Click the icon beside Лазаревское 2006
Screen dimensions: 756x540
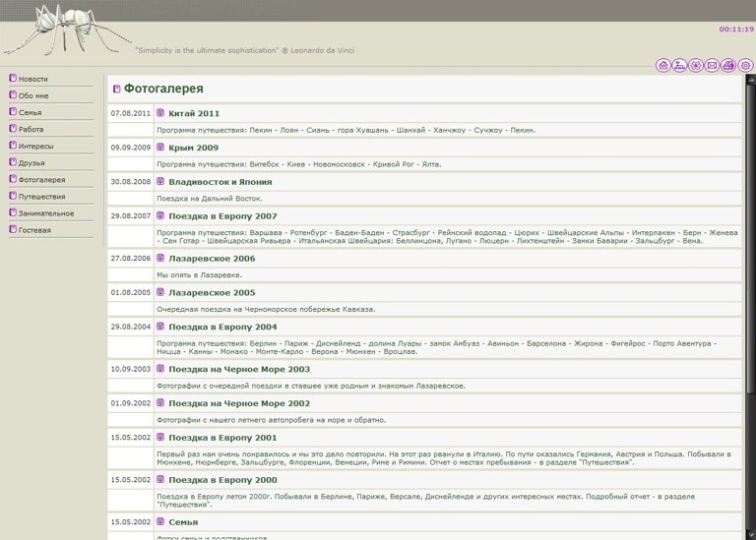pos(160,258)
